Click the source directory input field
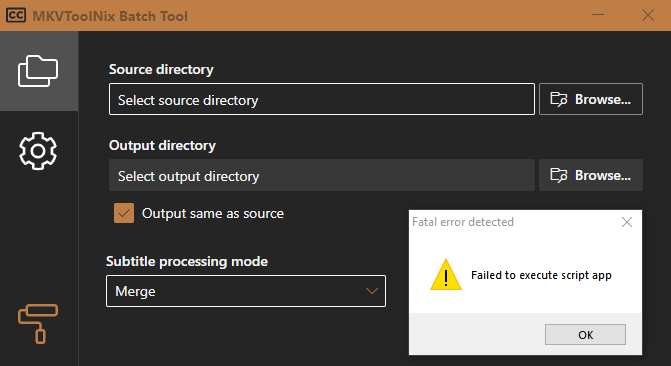Viewport: 671px width, 366px height. (322, 99)
